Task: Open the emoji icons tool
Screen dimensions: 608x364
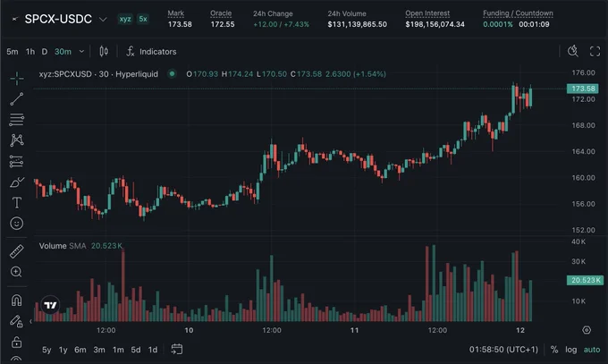Action: (x=17, y=223)
